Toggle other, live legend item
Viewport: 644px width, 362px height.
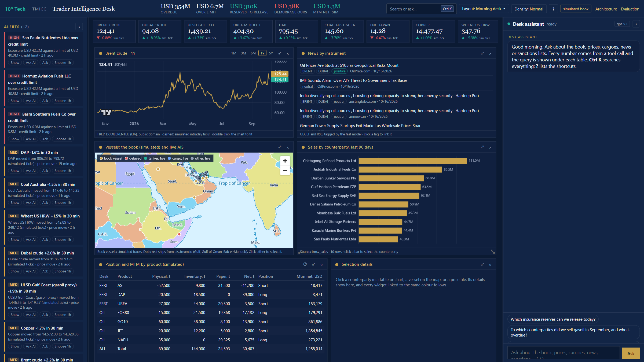click(x=200, y=158)
